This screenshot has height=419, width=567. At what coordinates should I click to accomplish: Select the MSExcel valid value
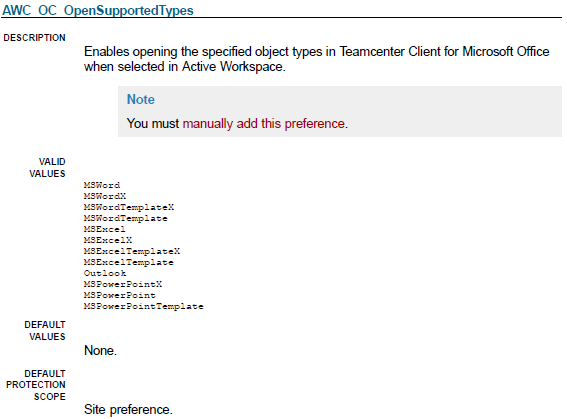coord(105,229)
